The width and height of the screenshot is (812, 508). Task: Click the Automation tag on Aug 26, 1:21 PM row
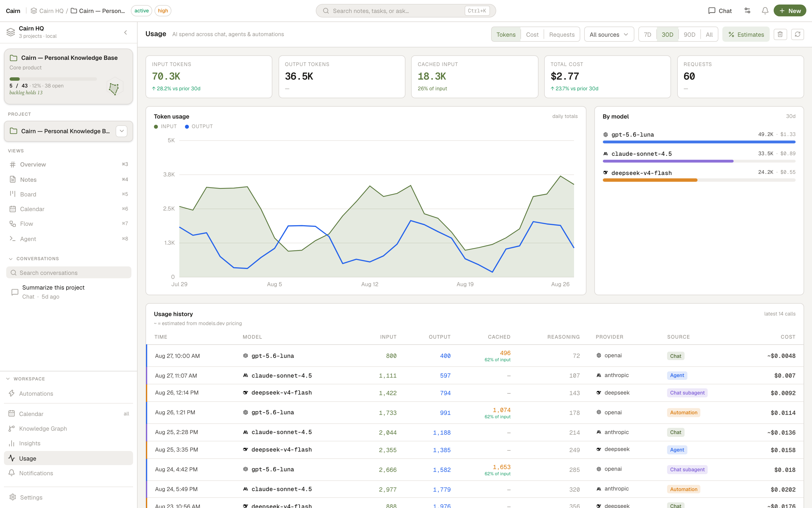point(683,413)
